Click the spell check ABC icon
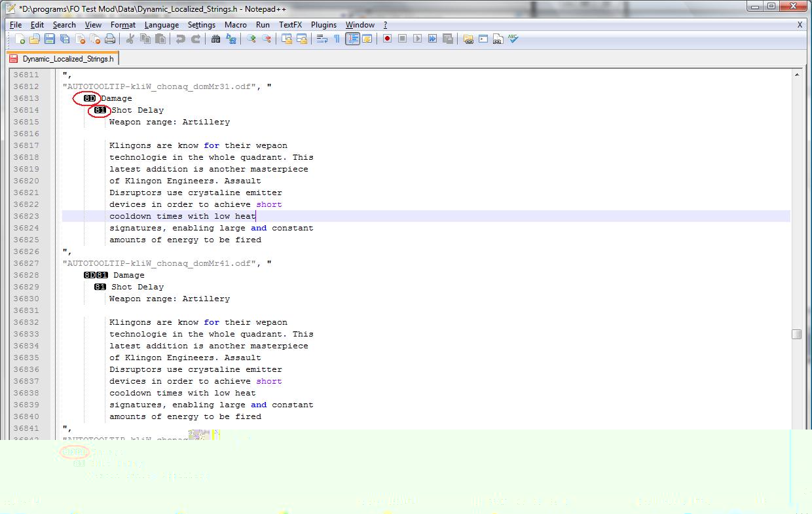The width and height of the screenshot is (812, 514). [x=513, y=39]
